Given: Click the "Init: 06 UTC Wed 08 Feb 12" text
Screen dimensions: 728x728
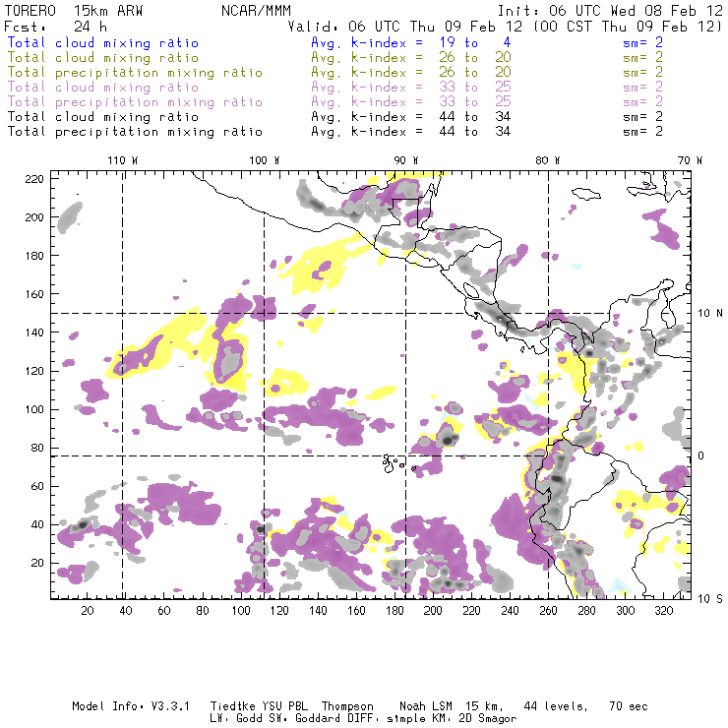Looking at the screenshot, I should 610,11.
